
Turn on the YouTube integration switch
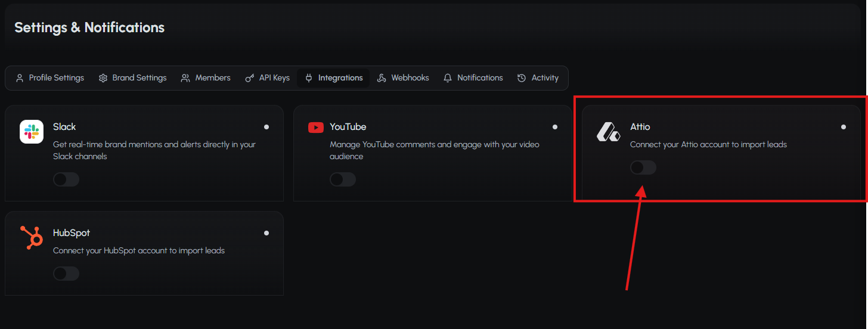click(343, 179)
